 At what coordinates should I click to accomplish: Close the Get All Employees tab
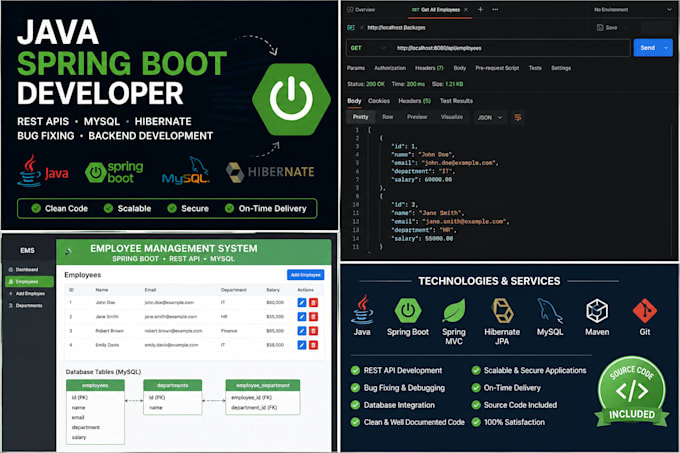[x=466, y=10]
